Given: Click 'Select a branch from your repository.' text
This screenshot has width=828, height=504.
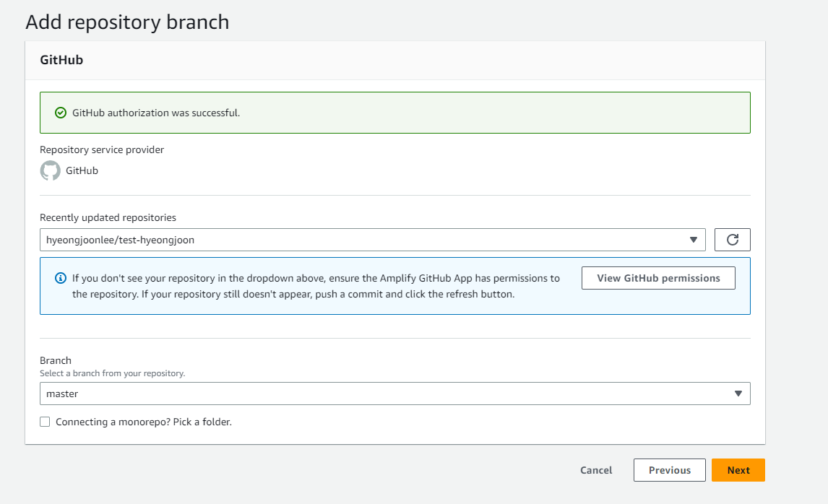Looking at the screenshot, I should pos(113,373).
